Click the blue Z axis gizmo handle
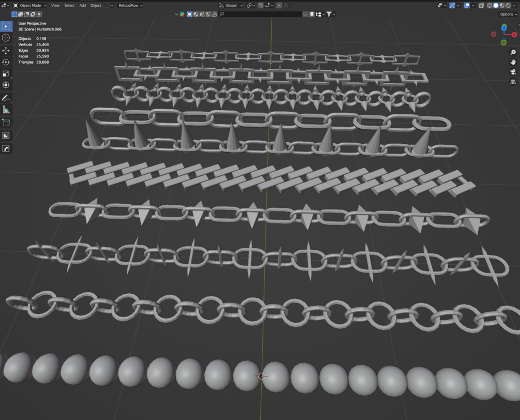The image size is (520, 420). (504, 27)
